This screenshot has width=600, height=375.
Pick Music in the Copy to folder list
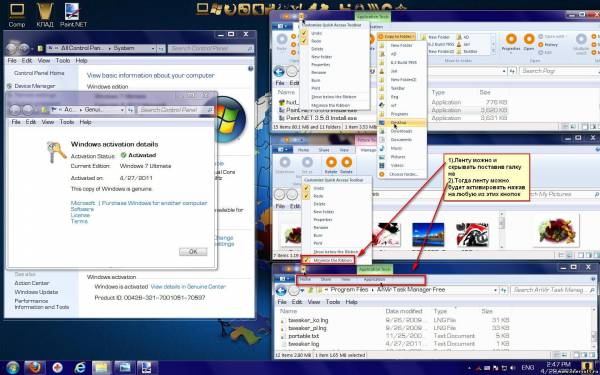[401, 148]
